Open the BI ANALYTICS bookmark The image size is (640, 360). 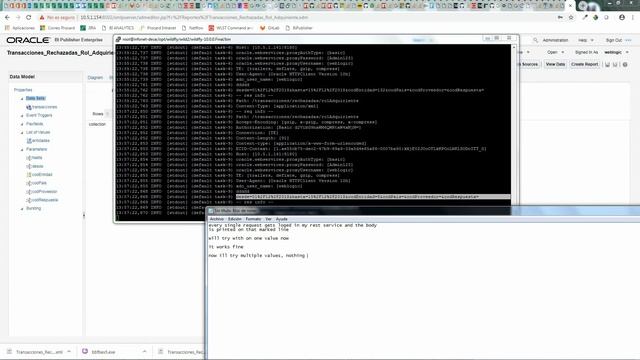[118, 28]
